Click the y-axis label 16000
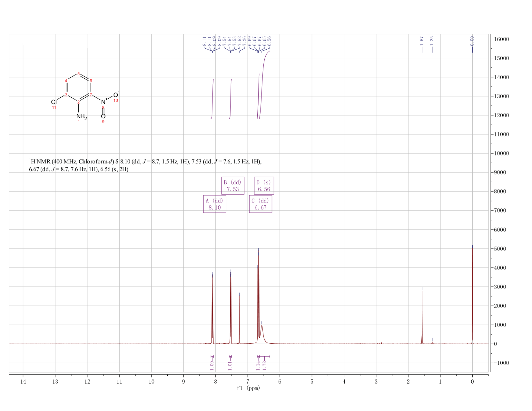The width and height of the screenshot is (532, 411). click(x=501, y=39)
